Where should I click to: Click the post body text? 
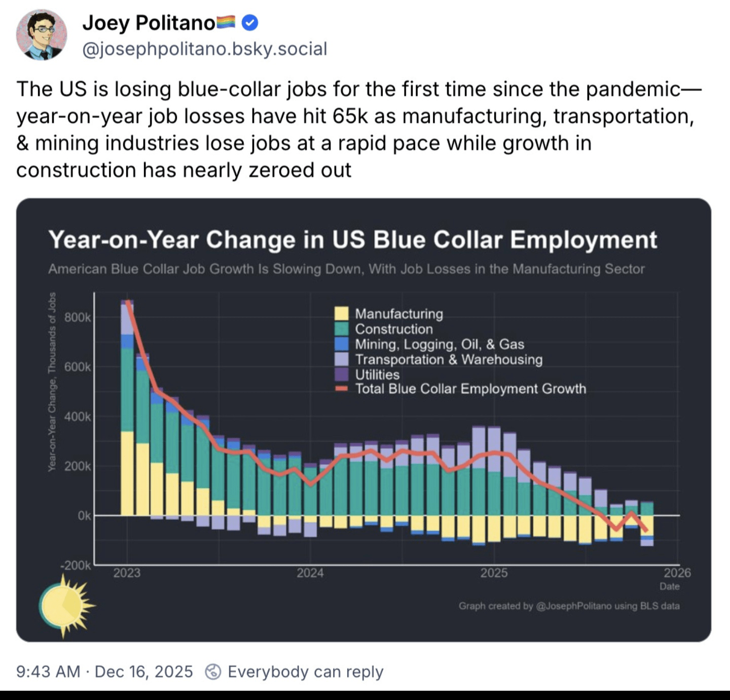coord(355,129)
